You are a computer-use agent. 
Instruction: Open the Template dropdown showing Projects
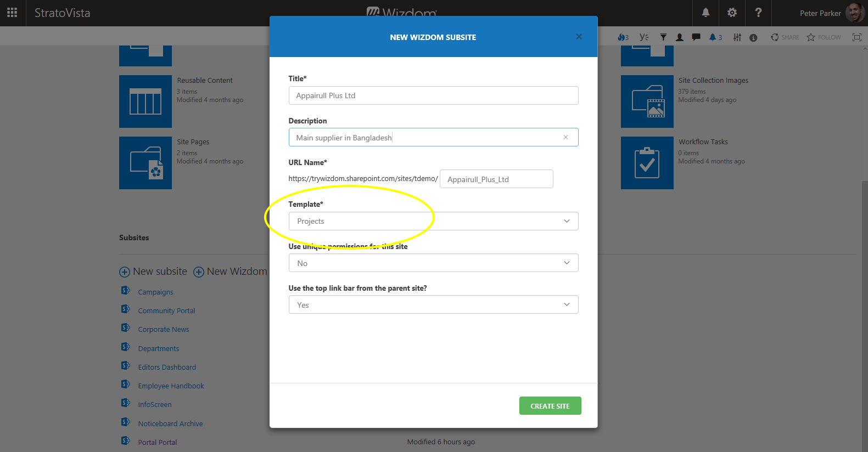click(x=433, y=221)
